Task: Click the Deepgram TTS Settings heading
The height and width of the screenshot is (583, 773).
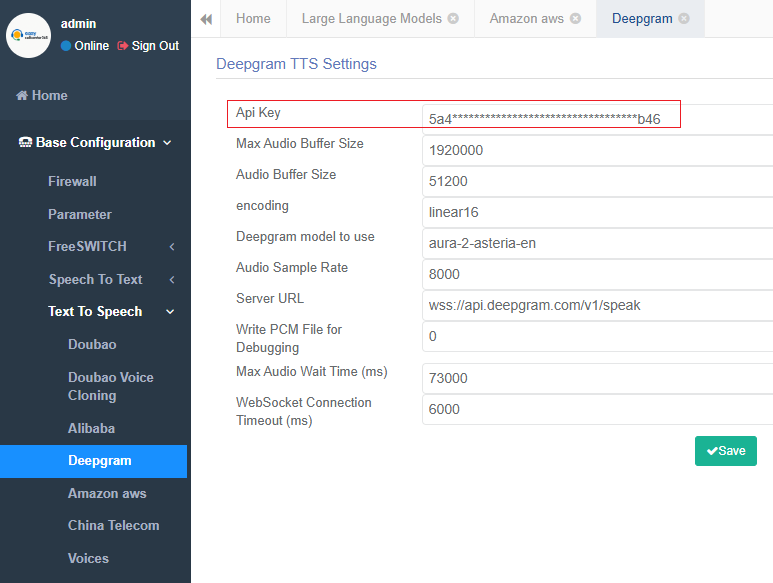Action: coord(296,64)
